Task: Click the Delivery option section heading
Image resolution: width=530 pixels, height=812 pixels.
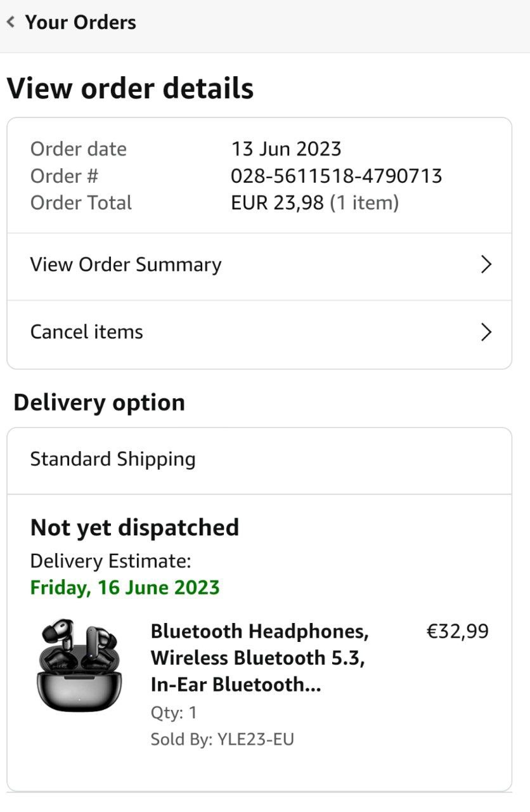Action: [99, 403]
